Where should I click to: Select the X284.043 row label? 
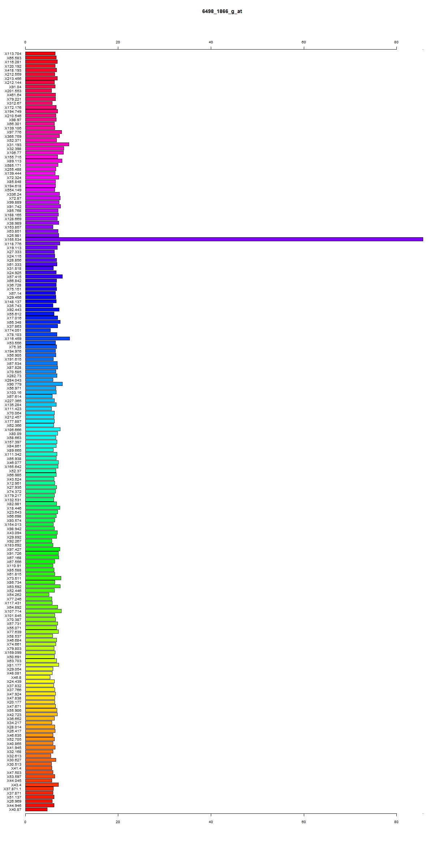pos(13,380)
